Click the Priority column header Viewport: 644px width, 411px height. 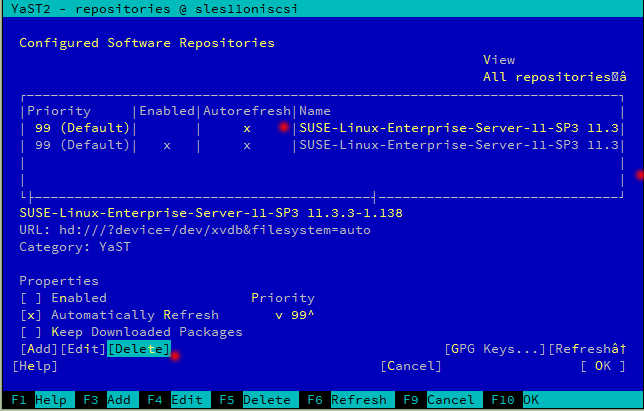(59, 111)
